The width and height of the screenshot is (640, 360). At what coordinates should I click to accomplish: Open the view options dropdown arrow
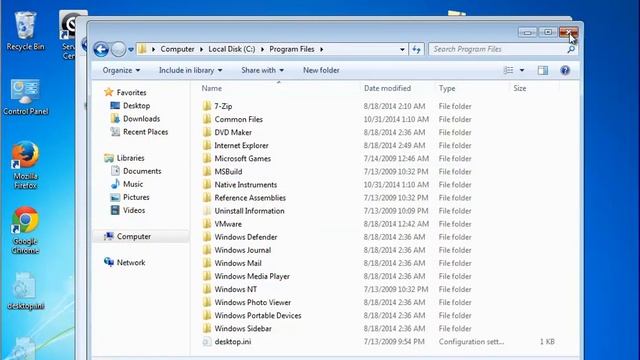(522, 70)
